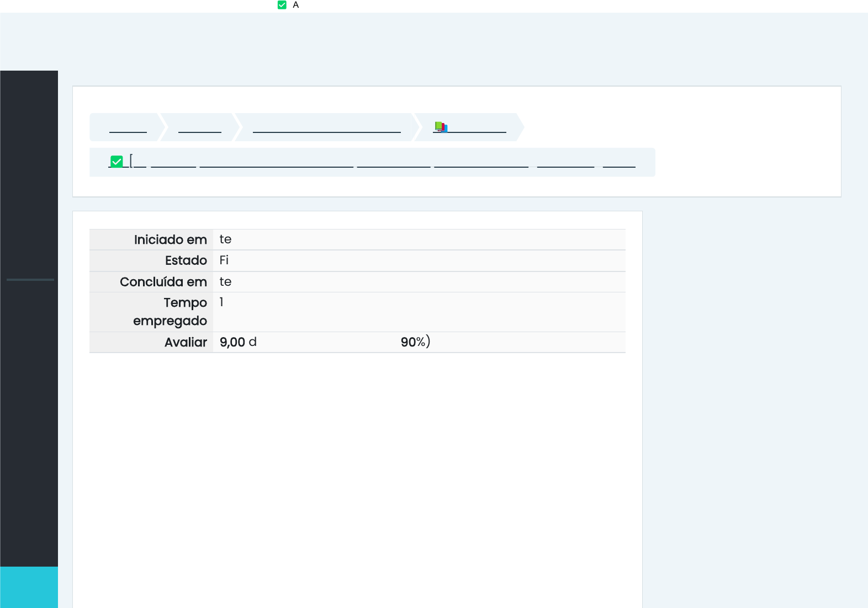The width and height of the screenshot is (868, 608).
Task: Click the 'Estado' value starting with 'Fi'
Action: tap(224, 260)
